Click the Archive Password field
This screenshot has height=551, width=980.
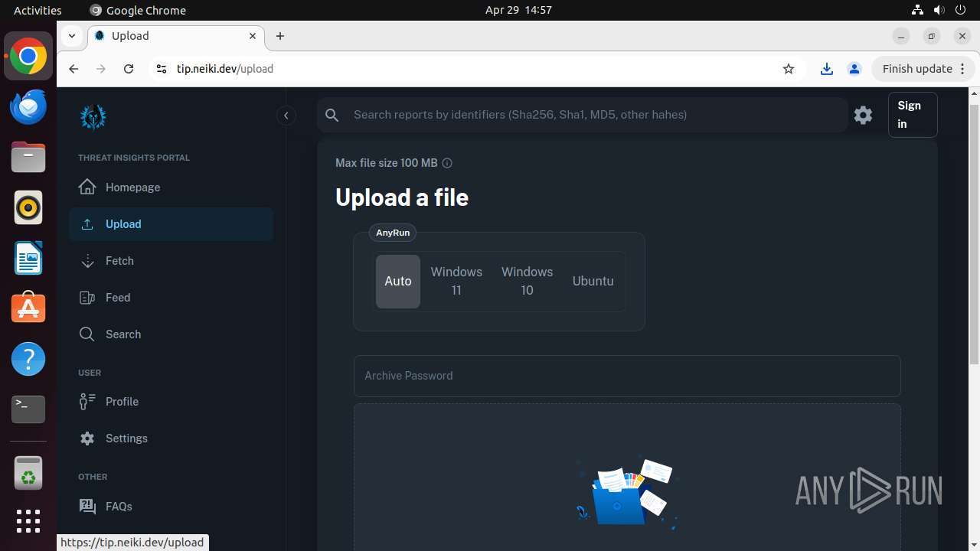[x=627, y=376]
